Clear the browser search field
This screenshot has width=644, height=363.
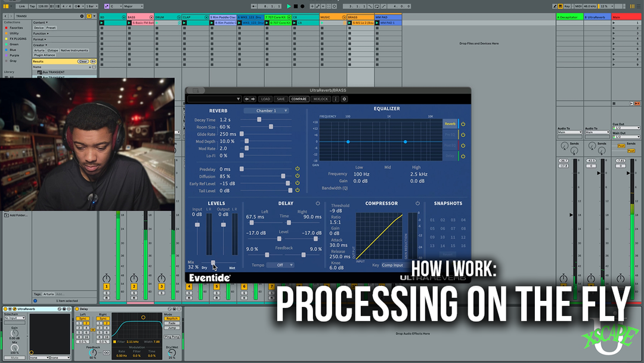(x=83, y=61)
